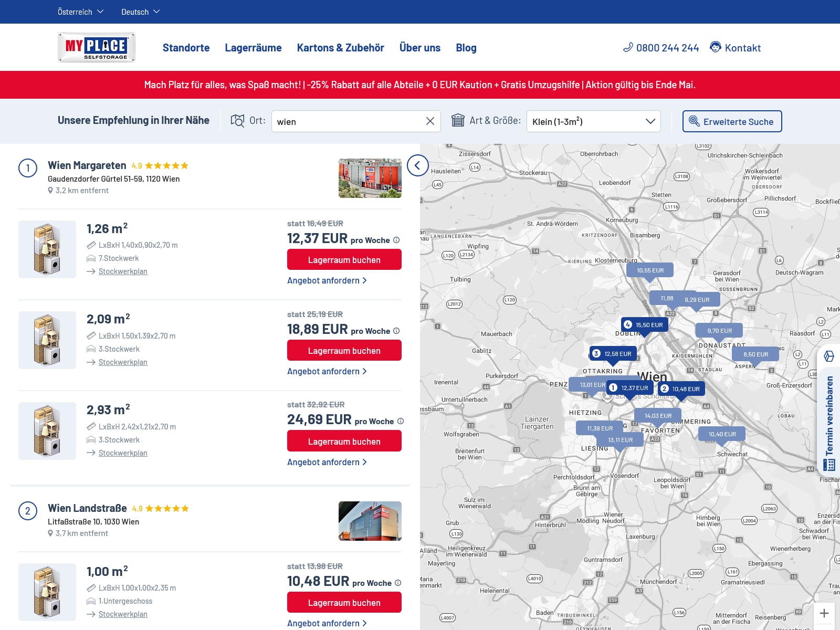
Task: Collapse the map with the left arrow
Action: click(x=417, y=165)
